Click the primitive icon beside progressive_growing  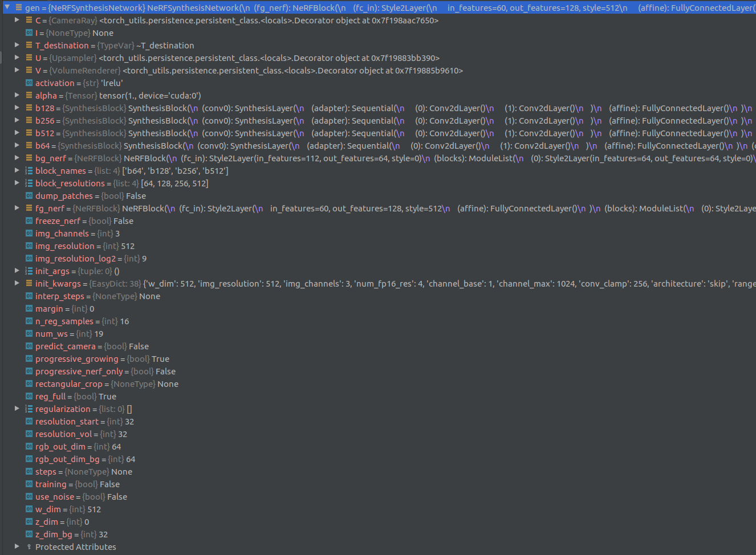coord(29,358)
